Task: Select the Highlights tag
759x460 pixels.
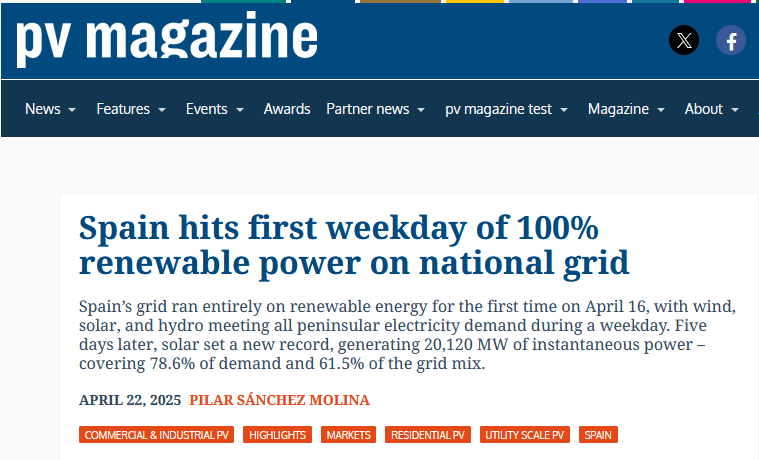Action: click(277, 435)
